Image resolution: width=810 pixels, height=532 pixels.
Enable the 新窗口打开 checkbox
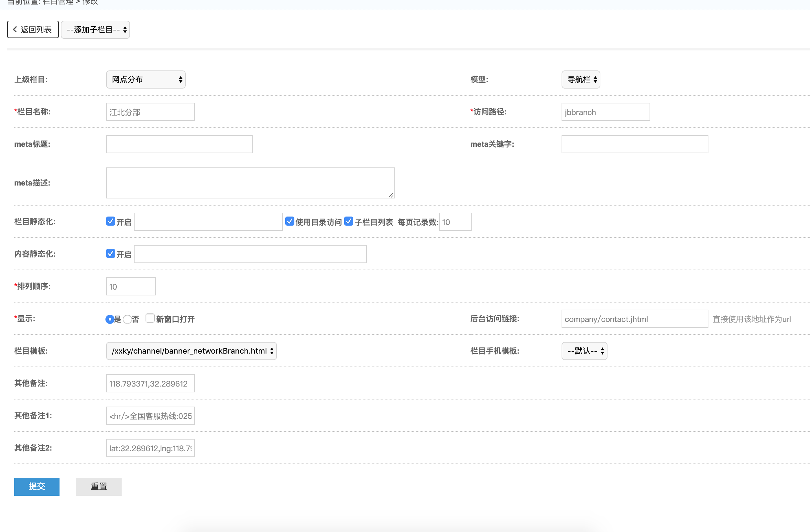coord(150,318)
